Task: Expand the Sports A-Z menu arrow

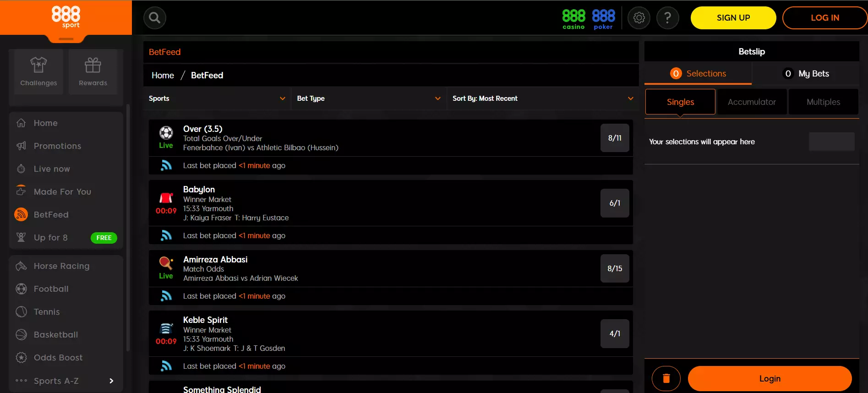Action: pyautogui.click(x=111, y=381)
